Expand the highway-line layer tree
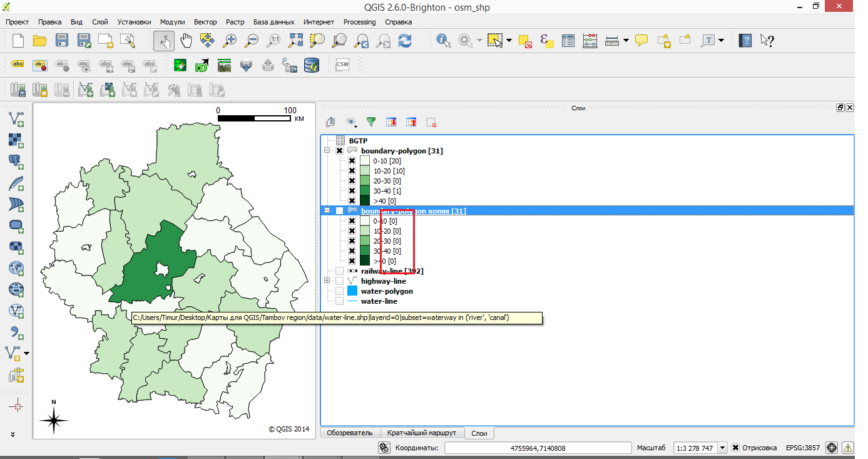The width and height of the screenshot is (868, 459). (x=327, y=281)
